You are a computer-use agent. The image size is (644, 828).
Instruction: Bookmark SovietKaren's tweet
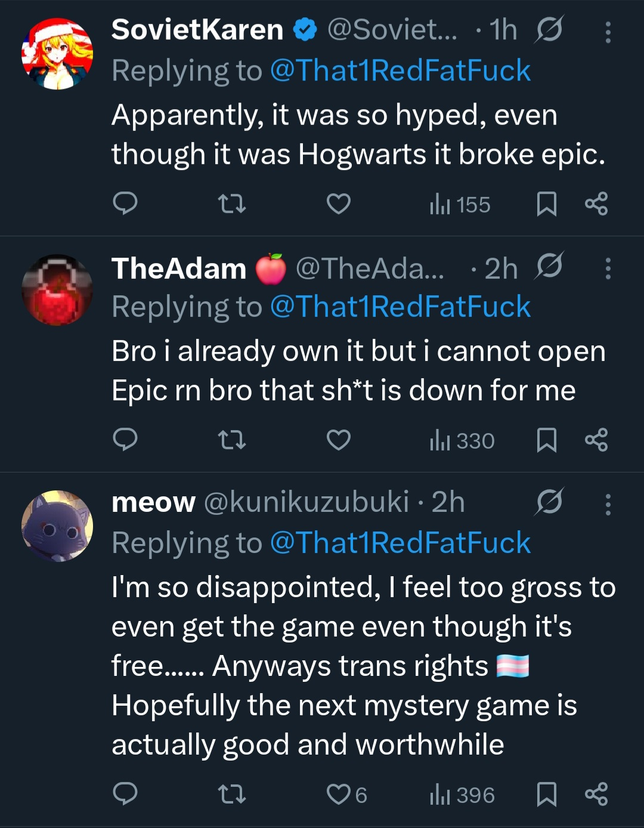[546, 204]
